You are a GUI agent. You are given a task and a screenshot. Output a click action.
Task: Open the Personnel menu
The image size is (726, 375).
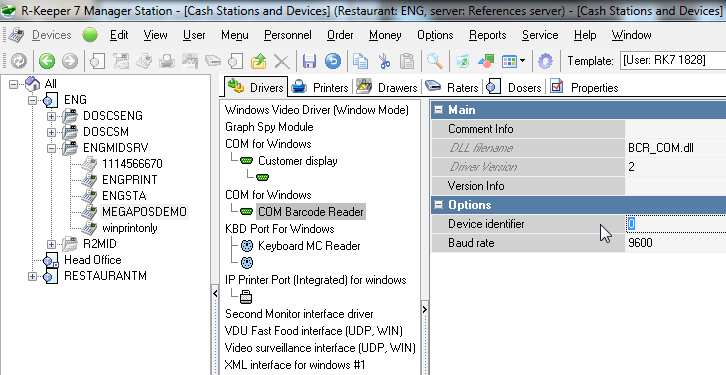288,35
